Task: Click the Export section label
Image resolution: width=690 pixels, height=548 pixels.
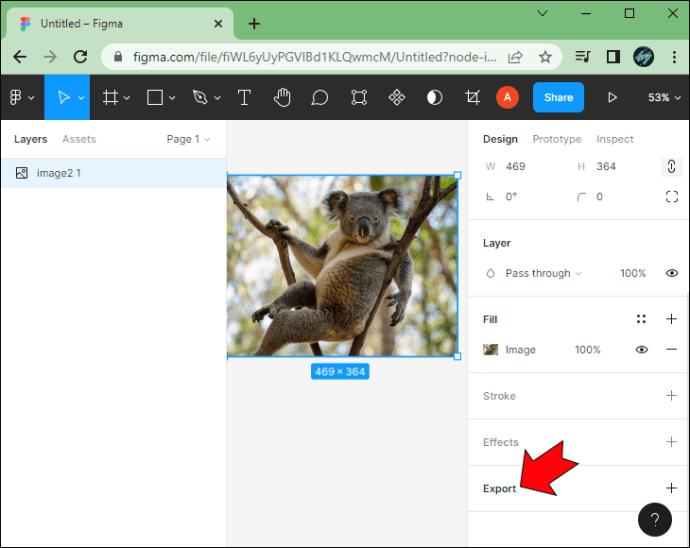Action: pos(499,489)
